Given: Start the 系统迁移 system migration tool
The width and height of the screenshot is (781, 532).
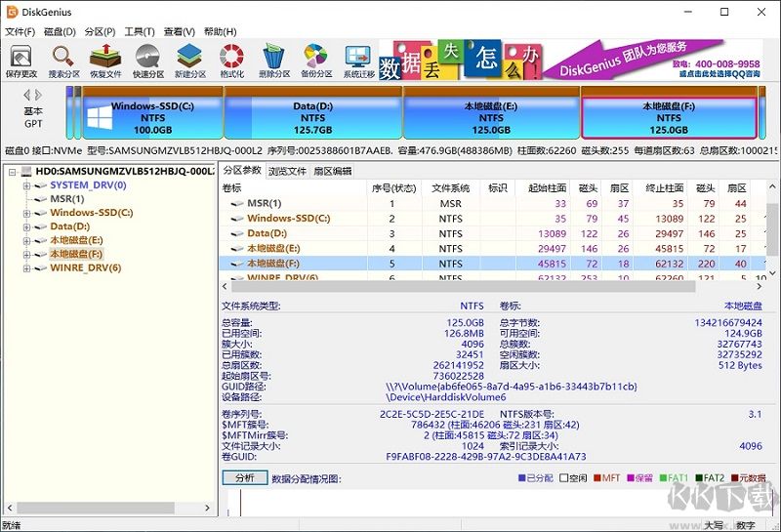Looking at the screenshot, I should tap(358, 60).
